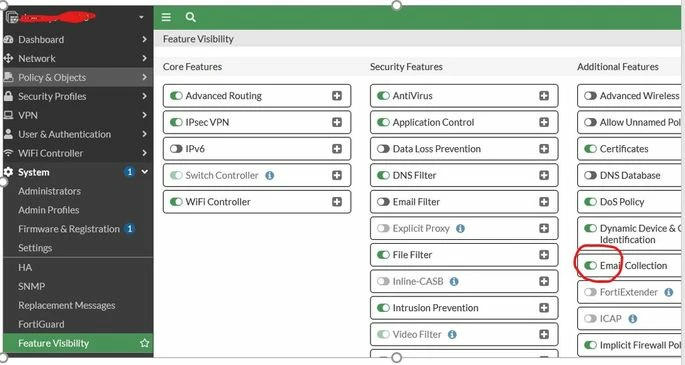Open the hamburger menu icon

(x=166, y=17)
